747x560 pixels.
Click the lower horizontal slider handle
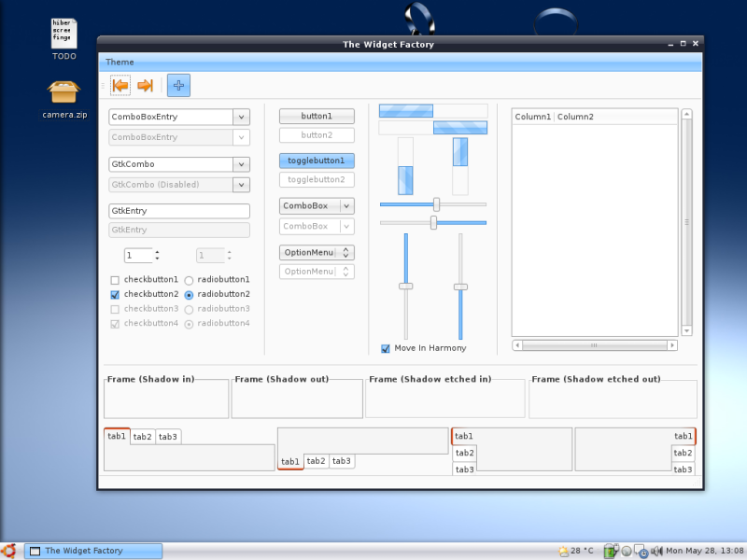(x=433, y=222)
